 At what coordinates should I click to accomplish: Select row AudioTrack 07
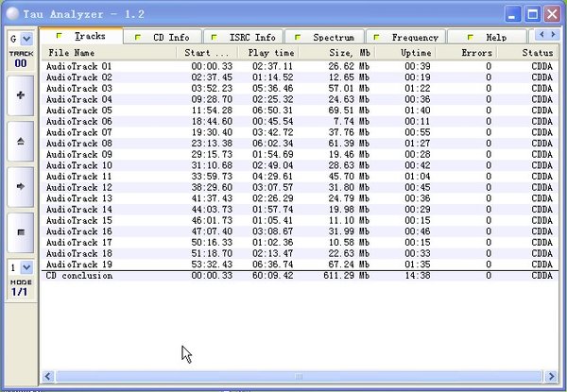click(x=300, y=132)
